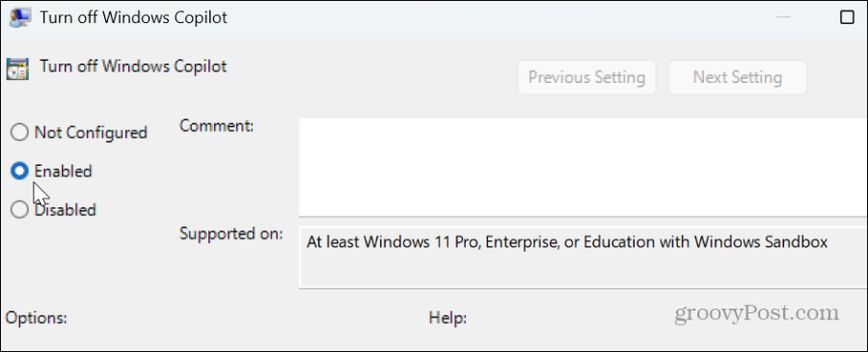This screenshot has width=868, height=352.
Task: Click the policy setting icon beside heading
Action: pos(17,69)
